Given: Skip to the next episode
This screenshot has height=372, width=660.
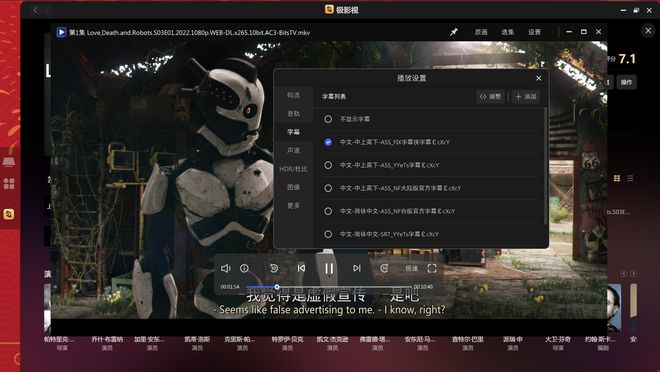Looking at the screenshot, I should coord(357,268).
